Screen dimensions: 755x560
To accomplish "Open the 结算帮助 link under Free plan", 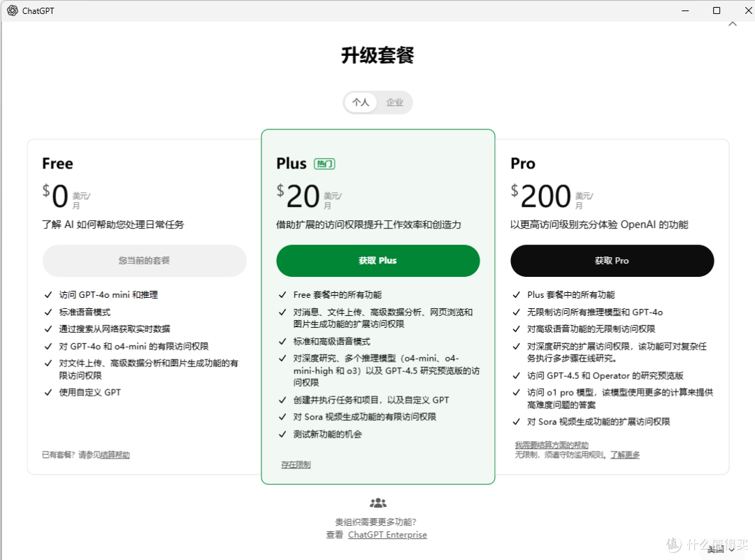I will (115, 454).
